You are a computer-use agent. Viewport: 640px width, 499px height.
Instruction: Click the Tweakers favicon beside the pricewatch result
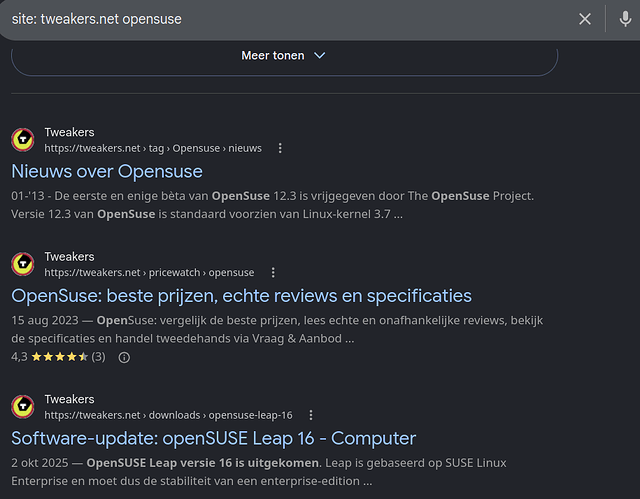(x=23, y=264)
